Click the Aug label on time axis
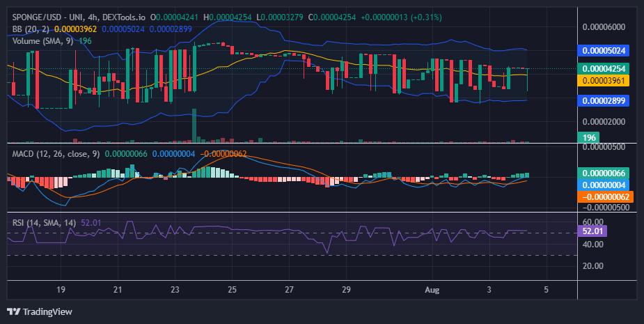This screenshot has height=324, width=644. 432,290
